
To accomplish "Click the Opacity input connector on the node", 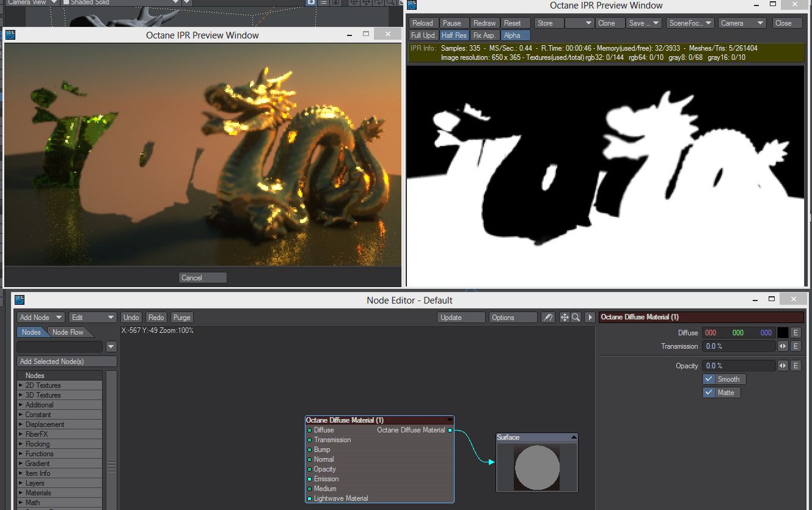I will (310, 469).
